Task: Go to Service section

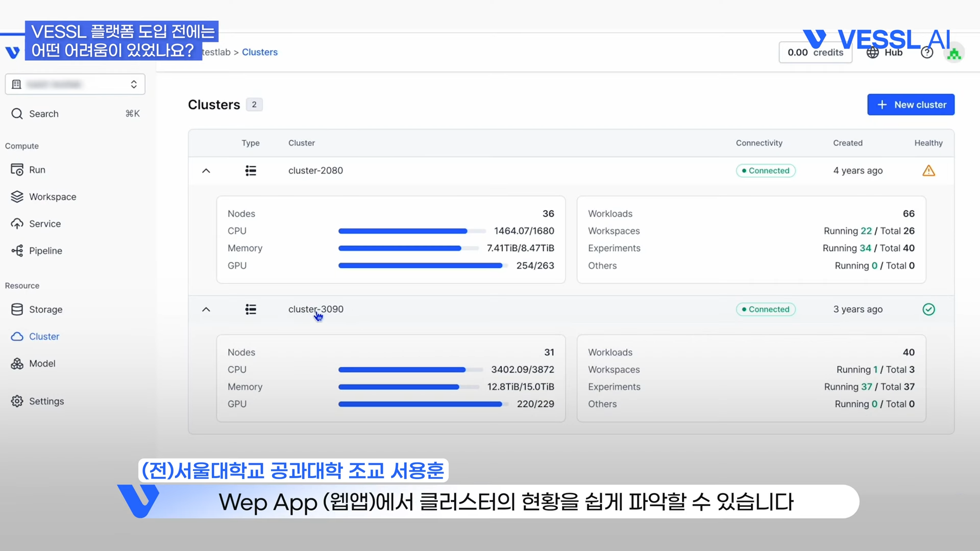Action: 45,223
